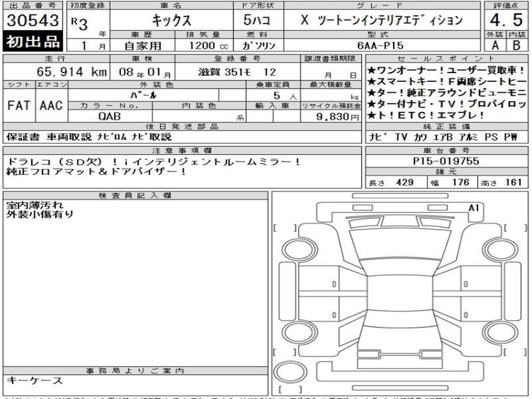Select the grade text X ツートーンインテリアエディション
The width and height of the screenshot is (532, 399).
coord(382,21)
